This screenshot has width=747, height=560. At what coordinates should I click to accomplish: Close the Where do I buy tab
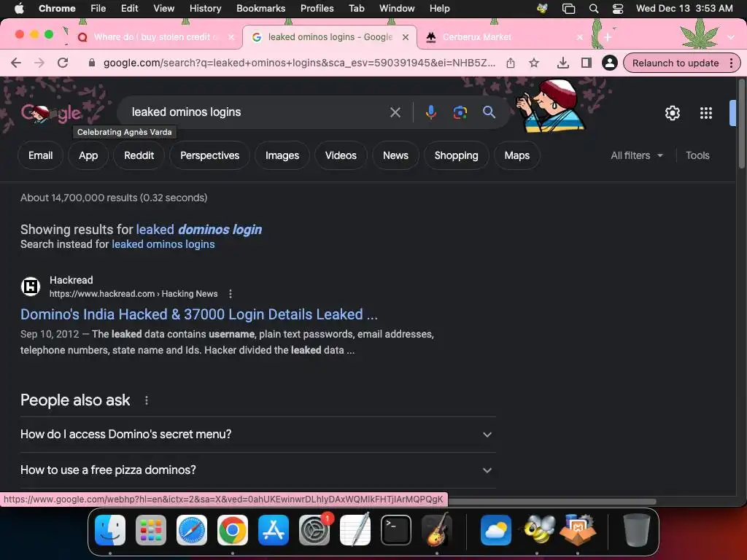(x=231, y=37)
